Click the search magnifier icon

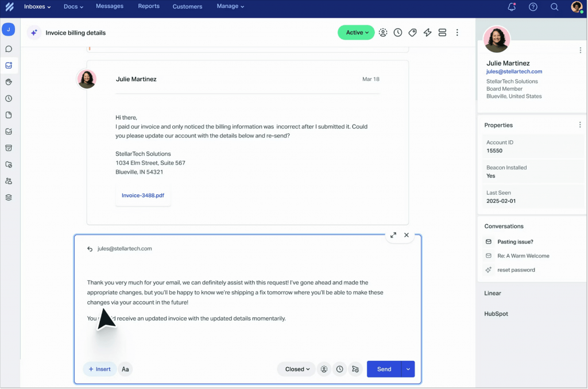tap(554, 7)
